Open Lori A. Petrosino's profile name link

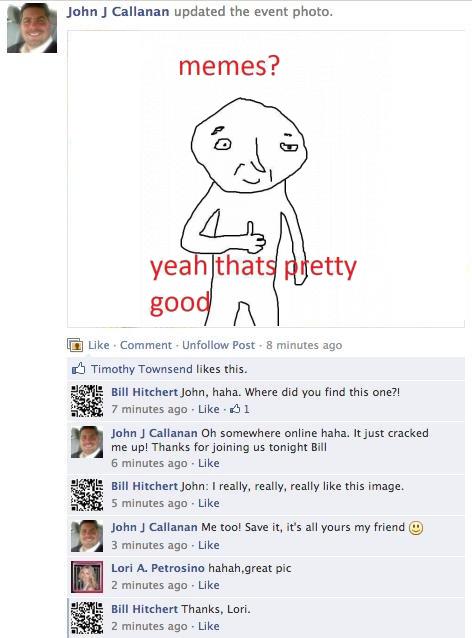[158, 568]
